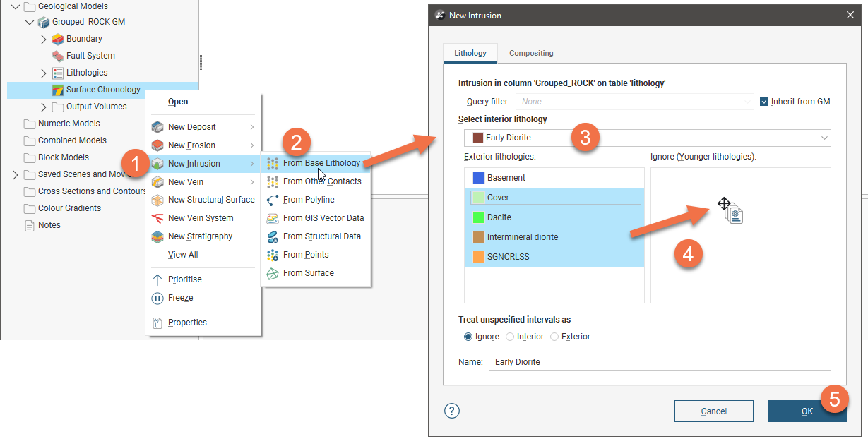Click the New Vein System icon
This screenshot has height=439, width=868.
click(x=157, y=218)
